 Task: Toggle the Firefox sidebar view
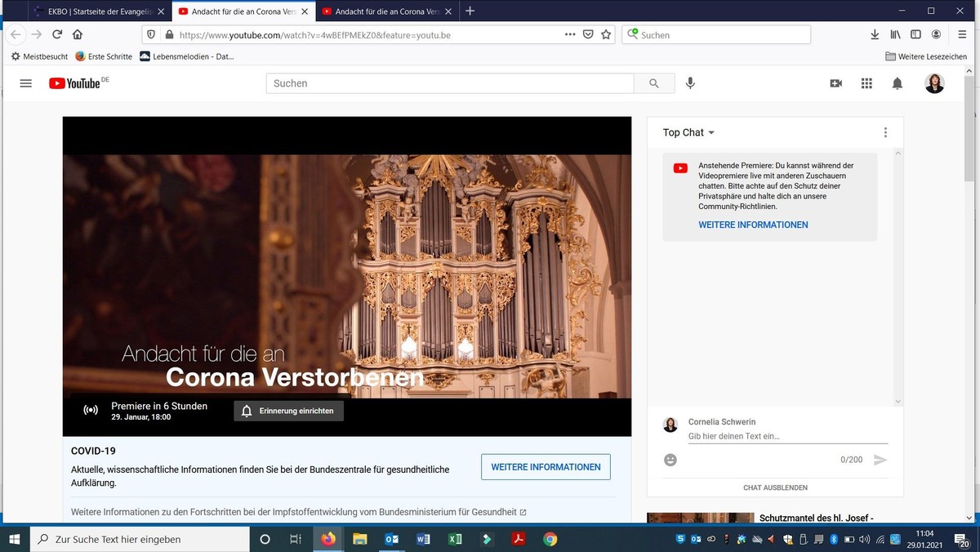[915, 34]
